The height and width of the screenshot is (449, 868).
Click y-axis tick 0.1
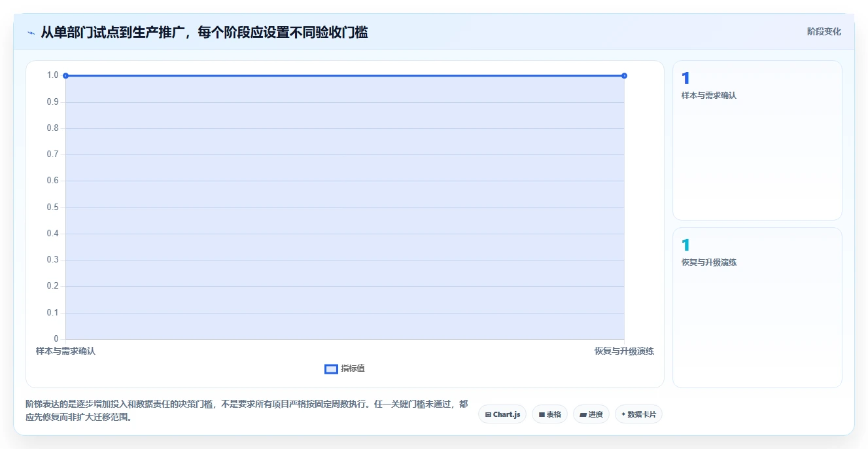[52, 313]
